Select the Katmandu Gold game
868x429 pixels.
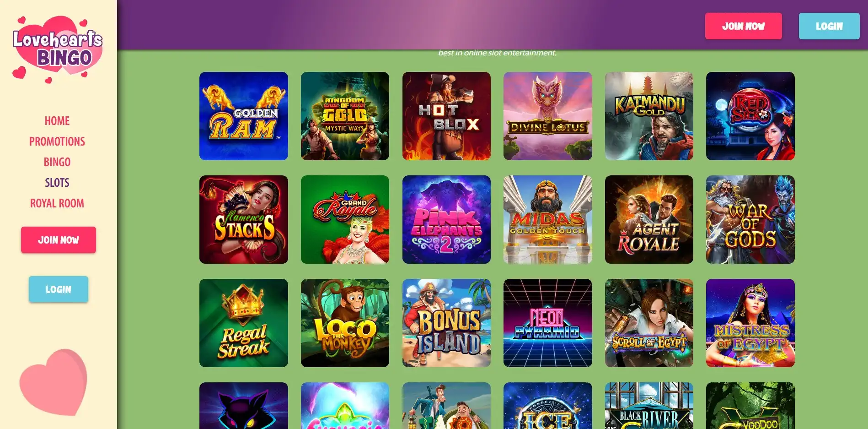pyautogui.click(x=649, y=116)
